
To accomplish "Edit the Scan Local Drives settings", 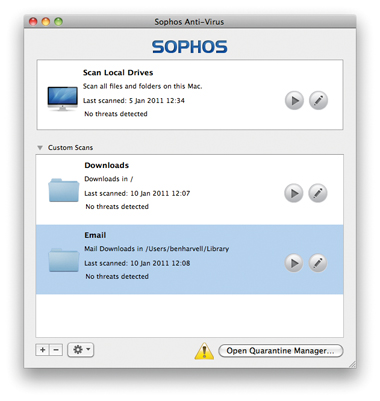I will tap(318, 100).
